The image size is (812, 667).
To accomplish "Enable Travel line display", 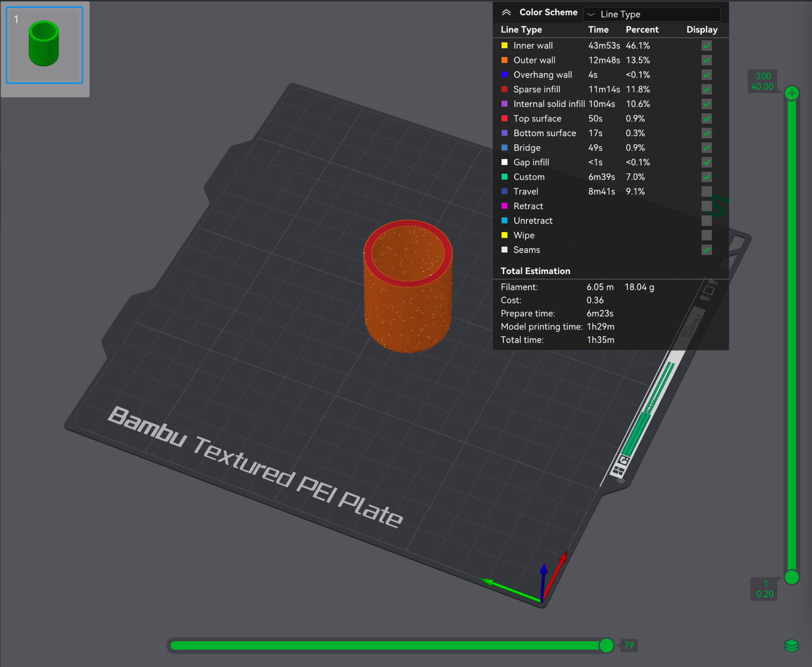I will tap(707, 191).
